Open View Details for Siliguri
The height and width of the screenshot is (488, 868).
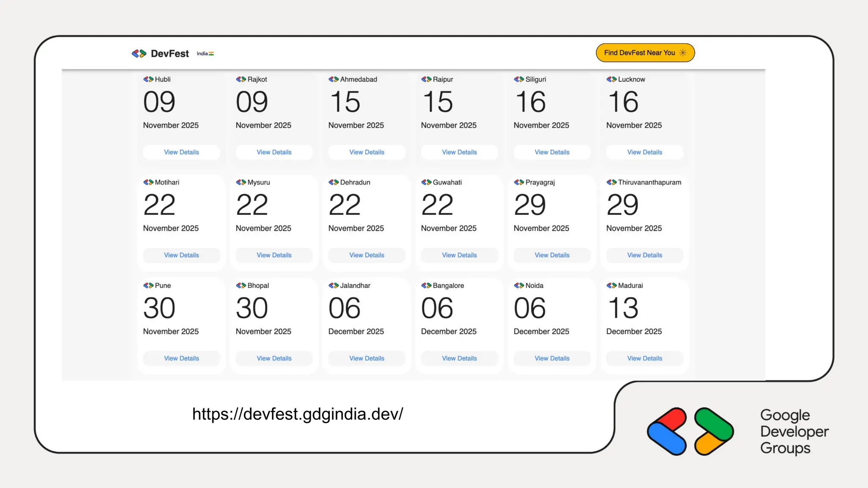552,152
